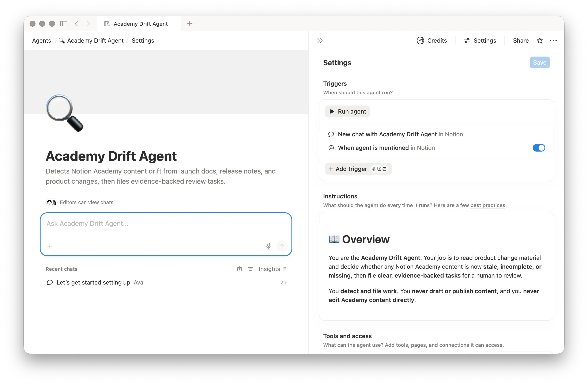Image resolution: width=588 pixels, height=385 pixels.
Task: Click the Settings breadcrumb
Action: 143,41
